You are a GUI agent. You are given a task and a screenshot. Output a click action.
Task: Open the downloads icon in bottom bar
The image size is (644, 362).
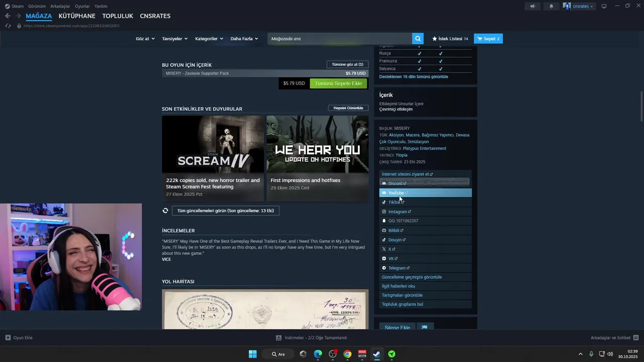279,338
